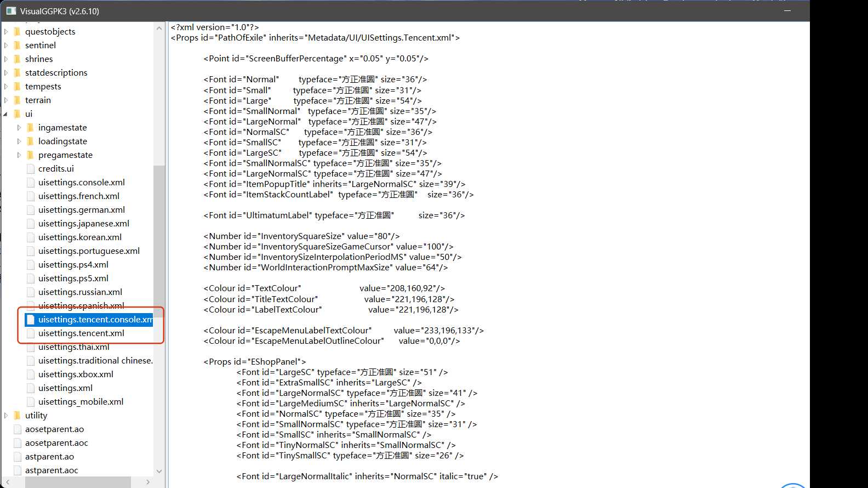Click the folder icon beside utility
868x488 pixels.
tap(17, 416)
